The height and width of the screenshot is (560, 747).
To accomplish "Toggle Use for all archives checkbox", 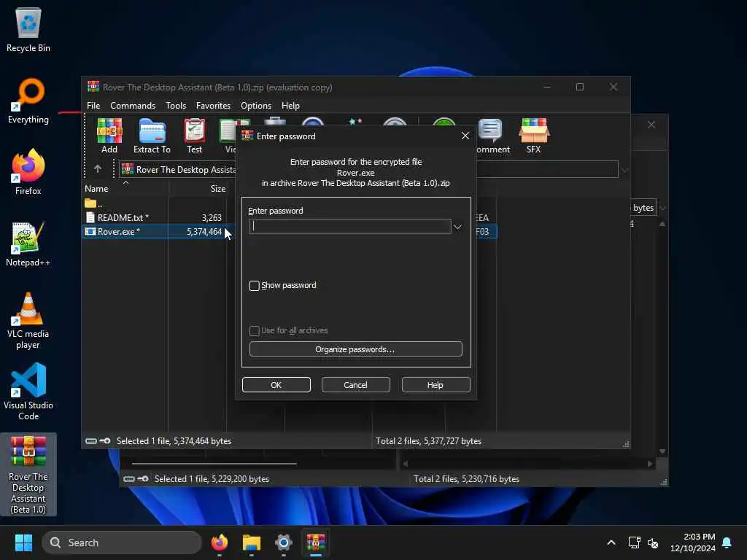I will (255, 330).
